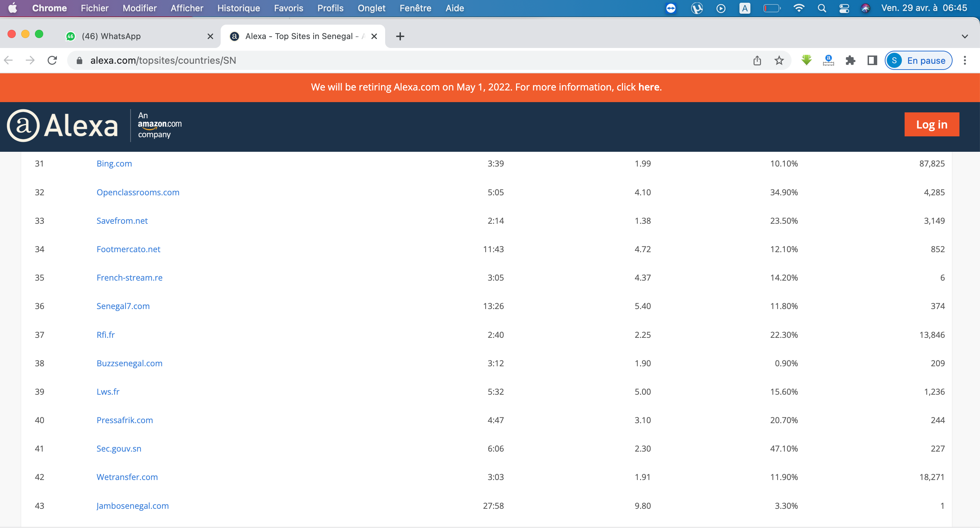The image size is (980, 529).
Task: Open the Historique menu
Action: 238,8
